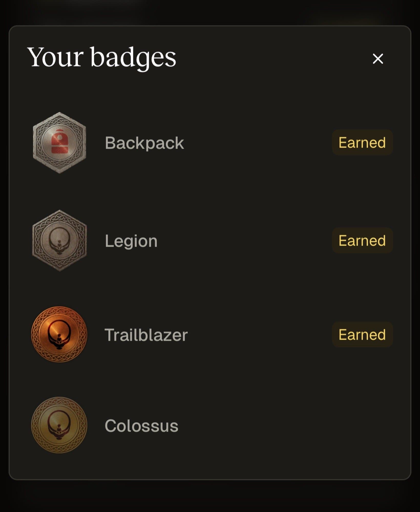Image resolution: width=420 pixels, height=512 pixels.
Task: Click the word "Your" in the heading
Action: pyautogui.click(x=55, y=57)
